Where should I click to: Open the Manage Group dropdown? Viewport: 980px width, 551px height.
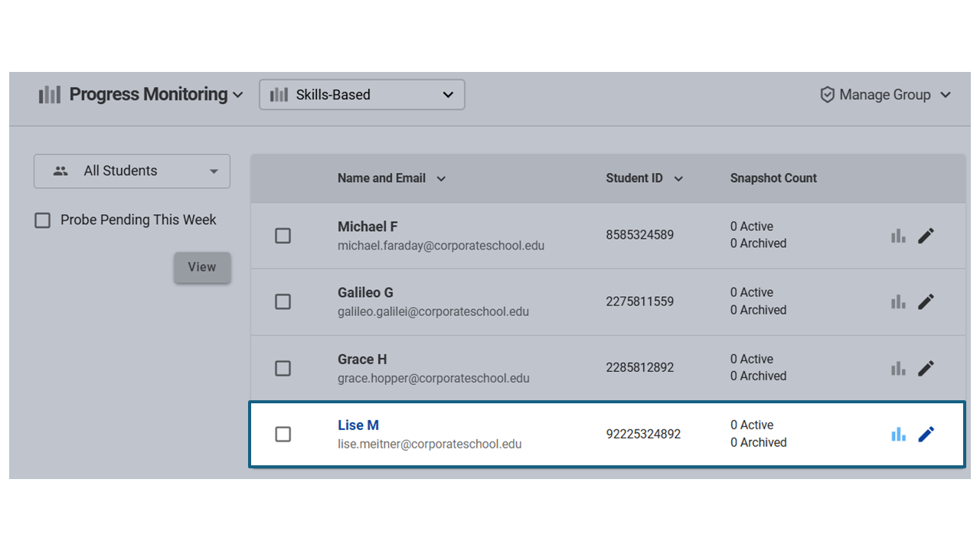coord(885,95)
